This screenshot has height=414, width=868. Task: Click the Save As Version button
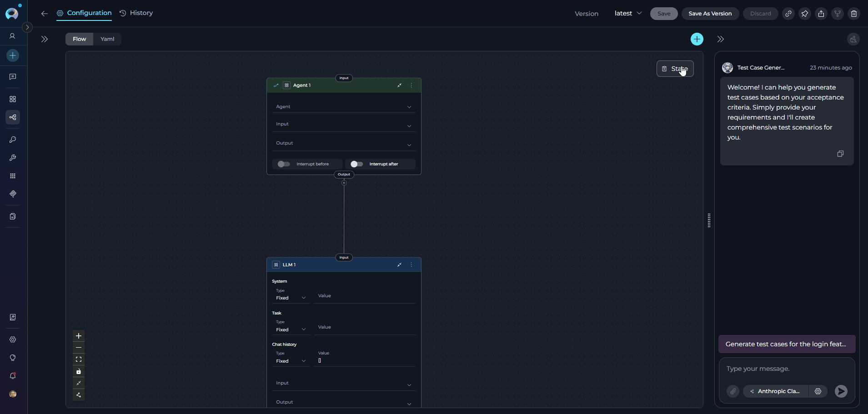click(x=710, y=14)
